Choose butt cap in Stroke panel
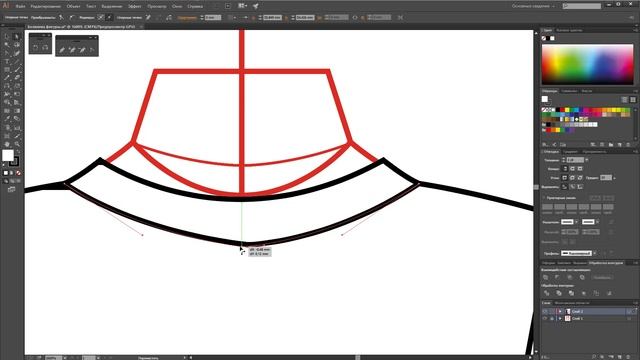This screenshot has height=360, width=640. (565, 169)
